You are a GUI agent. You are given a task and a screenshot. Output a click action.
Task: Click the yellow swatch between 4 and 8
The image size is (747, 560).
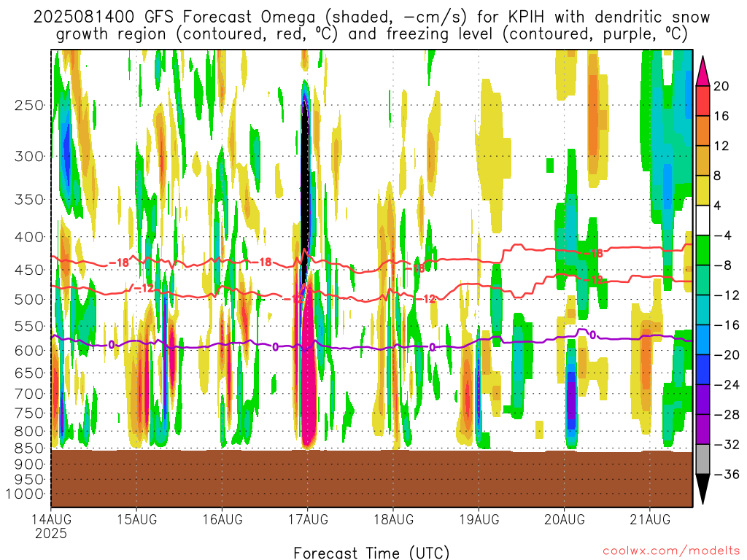[703, 190]
